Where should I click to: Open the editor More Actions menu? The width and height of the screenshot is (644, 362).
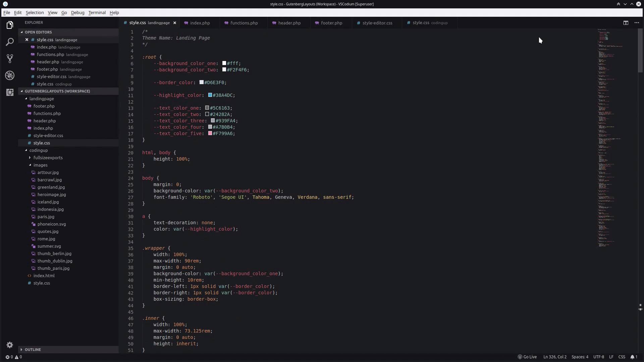637,23
